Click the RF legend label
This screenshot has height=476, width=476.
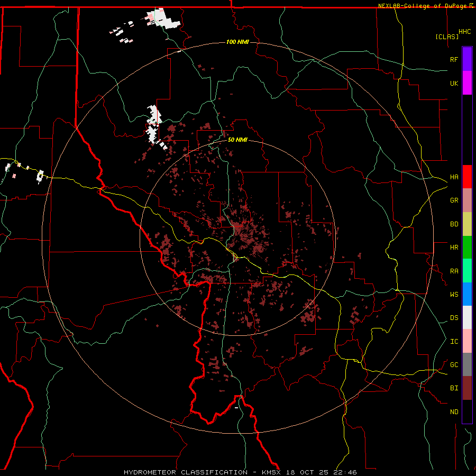click(454, 59)
